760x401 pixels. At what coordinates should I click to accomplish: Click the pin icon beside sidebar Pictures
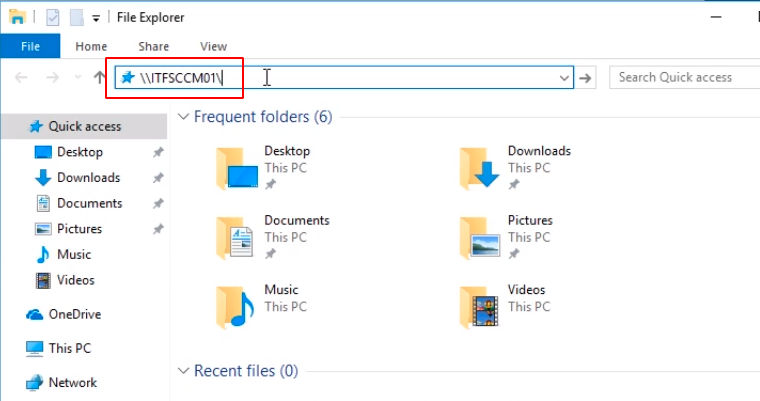[x=158, y=229]
